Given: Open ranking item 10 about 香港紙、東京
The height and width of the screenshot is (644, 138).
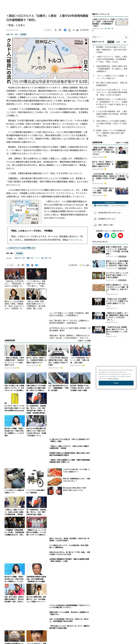Looking at the screenshot, I should pos(111,133).
